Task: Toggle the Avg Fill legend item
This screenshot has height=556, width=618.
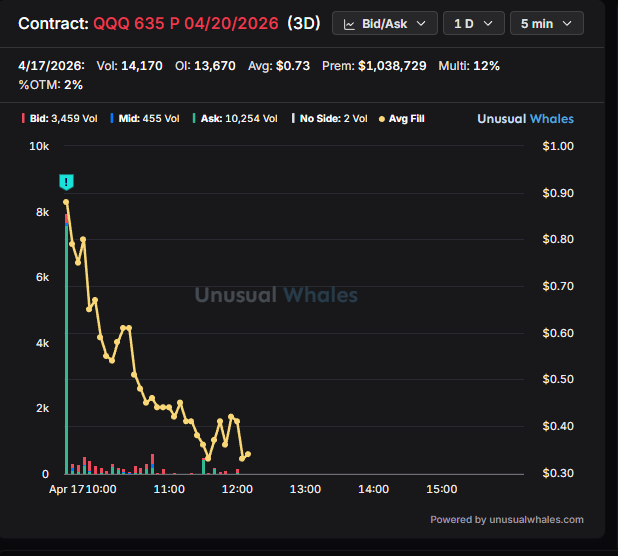Action: (x=402, y=119)
